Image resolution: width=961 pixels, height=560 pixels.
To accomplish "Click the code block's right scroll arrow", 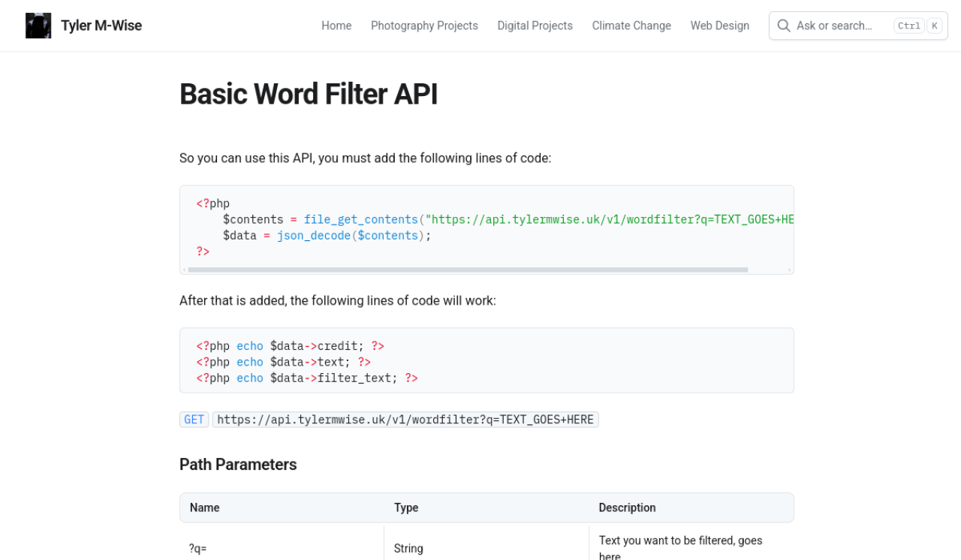I will (789, 269).
